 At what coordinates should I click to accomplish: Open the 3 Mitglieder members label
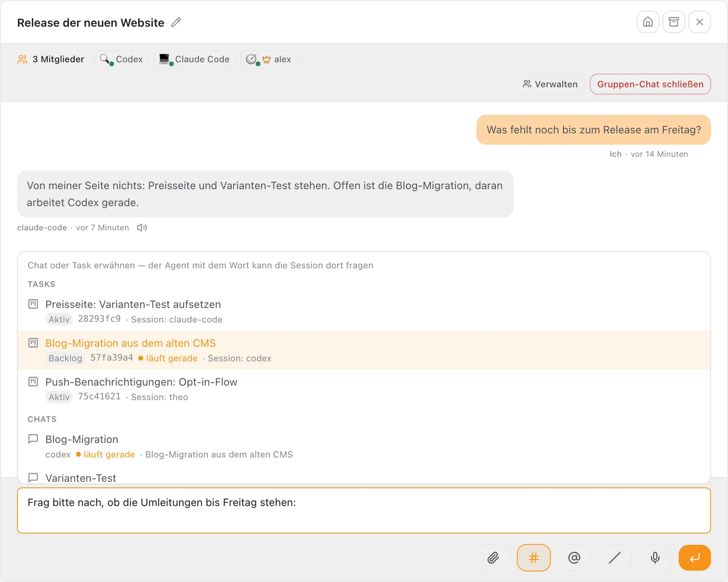pyautogui.click(x=51, y=59)
